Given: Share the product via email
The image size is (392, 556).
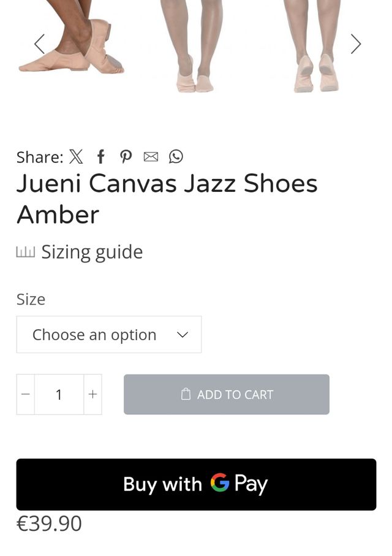Looking at the screenshot, I should click(151, 157).
